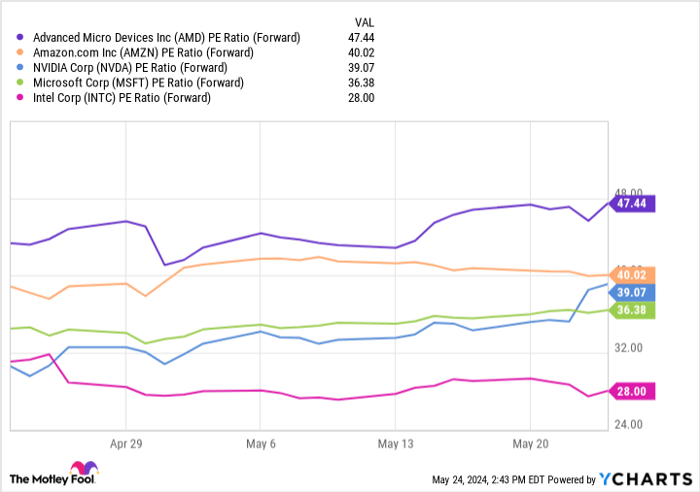Screen dimensions: 700x492
Task: Click the purple AMD legend dot
Action: [x=21, y=37]
